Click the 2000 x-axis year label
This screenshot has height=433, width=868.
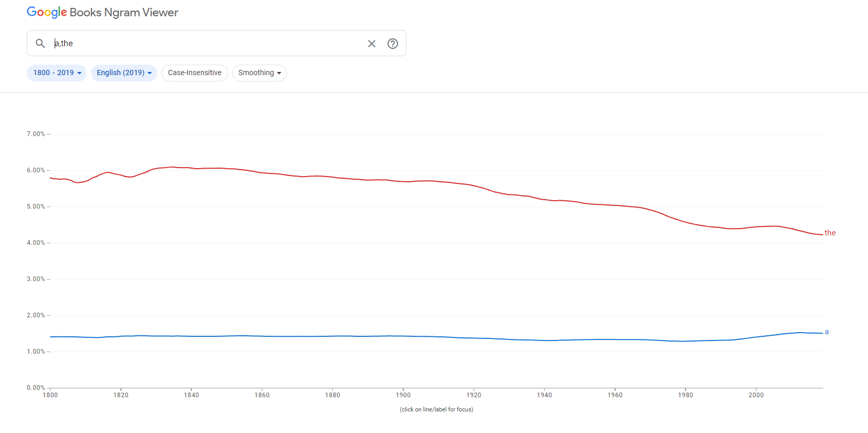coord(756,395)
